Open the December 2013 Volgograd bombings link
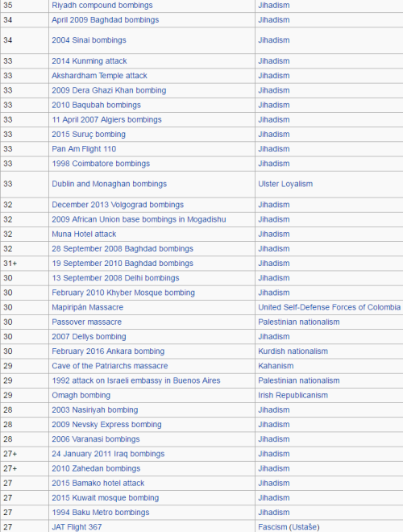This screenshot has height=532, width=403. click(x=118, y=205)
